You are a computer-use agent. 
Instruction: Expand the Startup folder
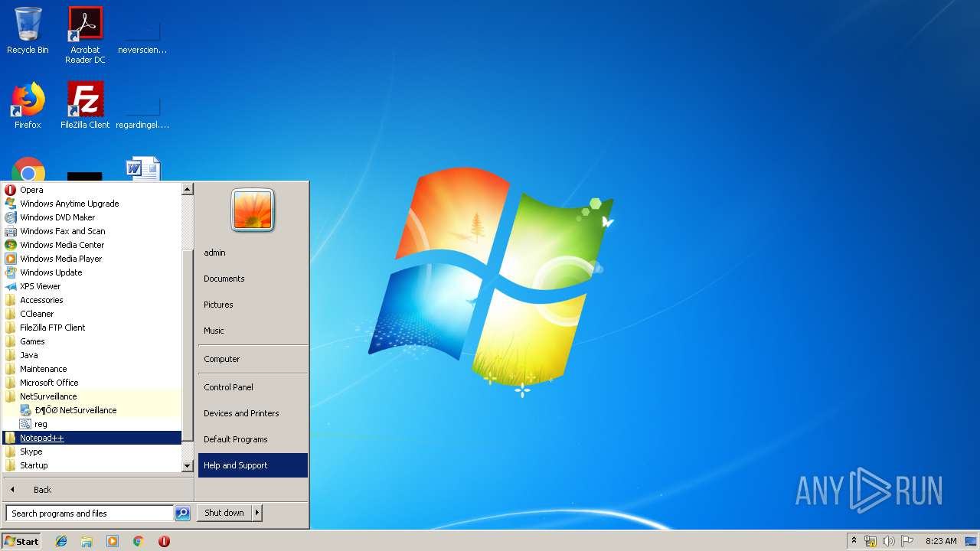click(92, 465)
